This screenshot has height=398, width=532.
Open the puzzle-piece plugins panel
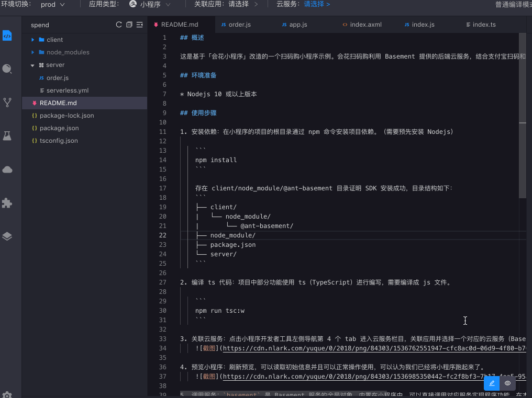[x=7, y=203]
